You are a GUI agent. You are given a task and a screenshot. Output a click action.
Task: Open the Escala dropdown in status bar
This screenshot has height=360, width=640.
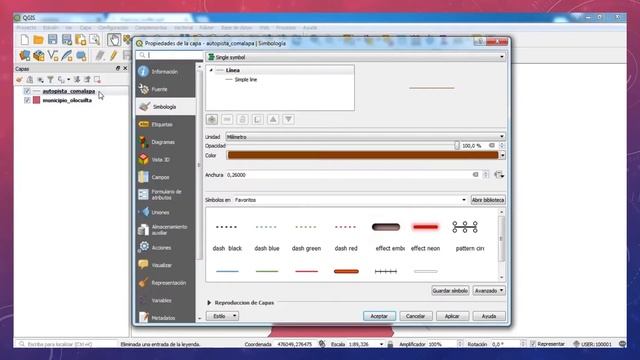[x=381, y=344]
